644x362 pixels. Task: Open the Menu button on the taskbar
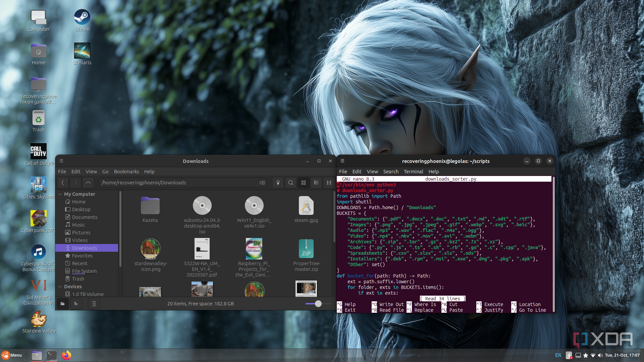point(12,355)
